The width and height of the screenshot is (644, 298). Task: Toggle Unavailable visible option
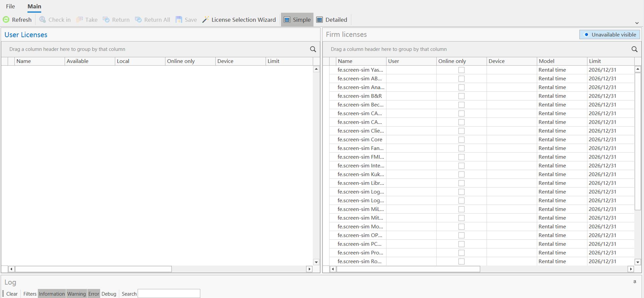(610, 34)
